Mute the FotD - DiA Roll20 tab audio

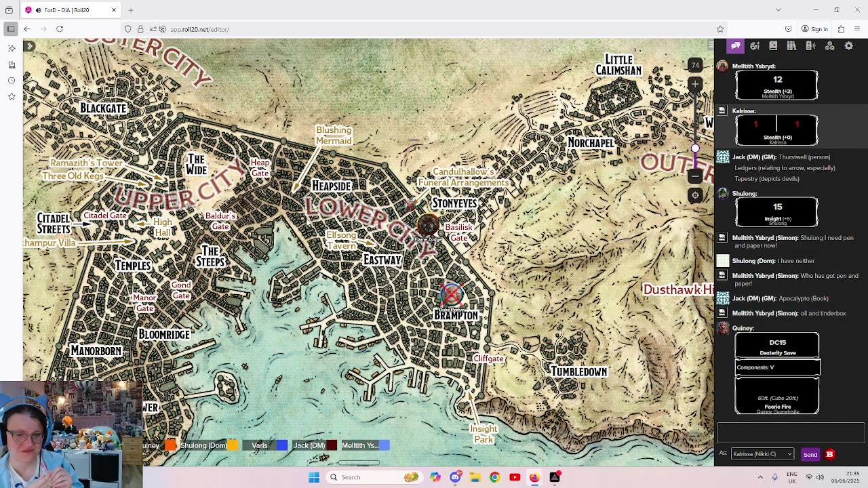pos(38,10)
